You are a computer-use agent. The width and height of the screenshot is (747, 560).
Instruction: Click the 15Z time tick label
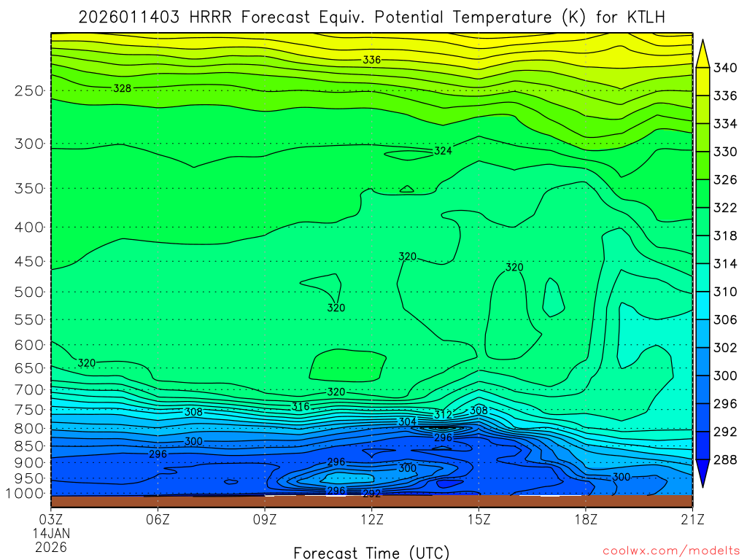click(x=479, y=519)
